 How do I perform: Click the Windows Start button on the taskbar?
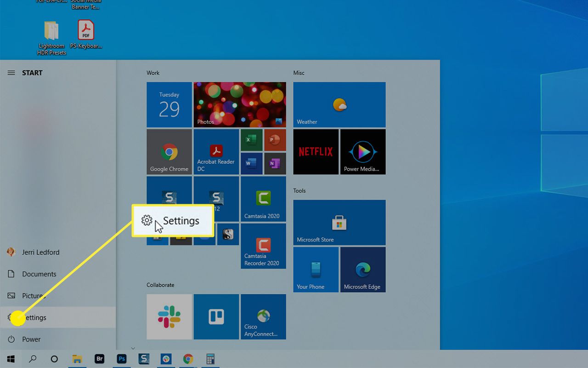[x=11, y=359]
